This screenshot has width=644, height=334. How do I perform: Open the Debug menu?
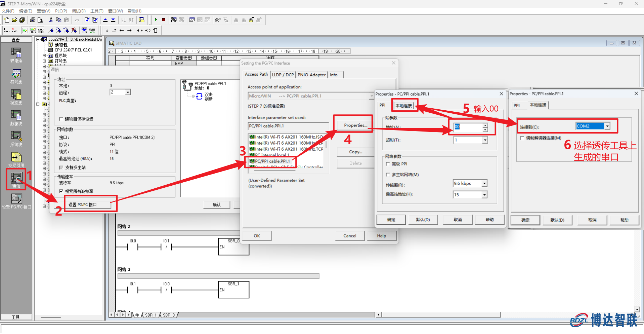(79, 11)
